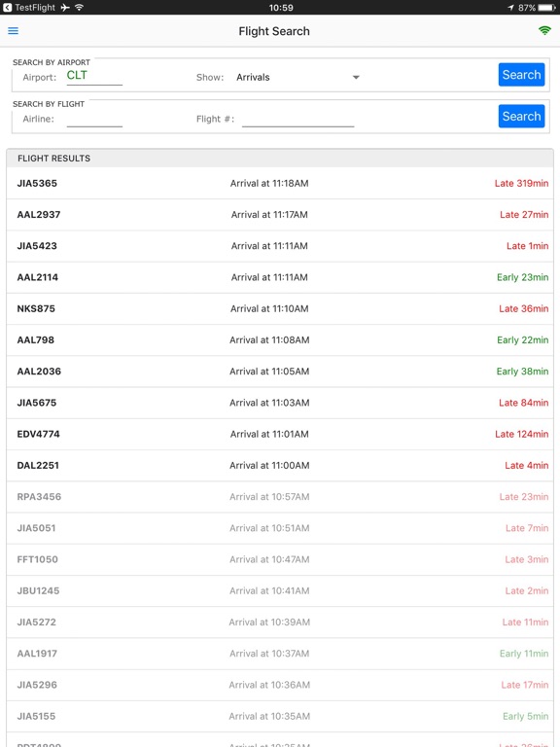The image size is (560, 747).
Task: Click 'Arrival at 11:10AM' text
Action: coord(269,309)
